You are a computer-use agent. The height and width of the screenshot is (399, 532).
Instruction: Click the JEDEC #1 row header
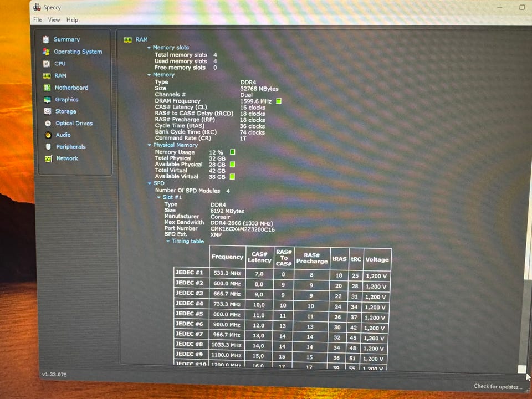[x=191, y=273]
